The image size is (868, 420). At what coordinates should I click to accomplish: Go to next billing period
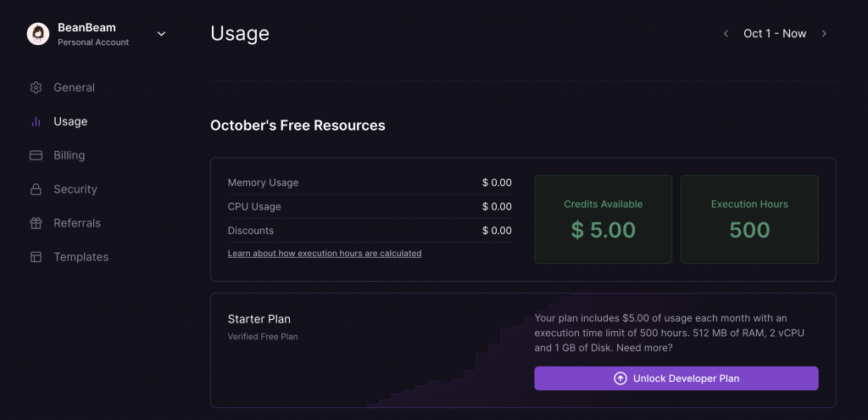(824, 34)
